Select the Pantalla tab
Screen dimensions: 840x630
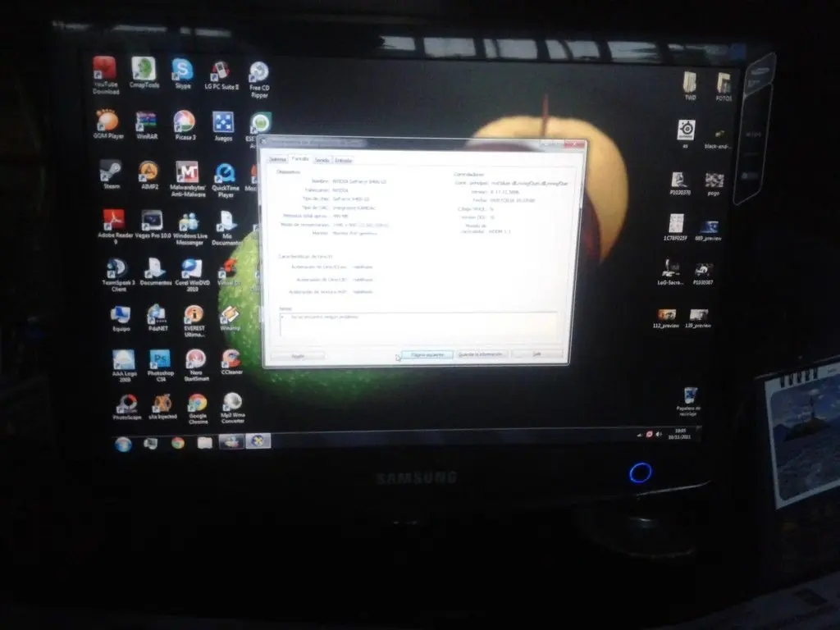tap(300, 159)
